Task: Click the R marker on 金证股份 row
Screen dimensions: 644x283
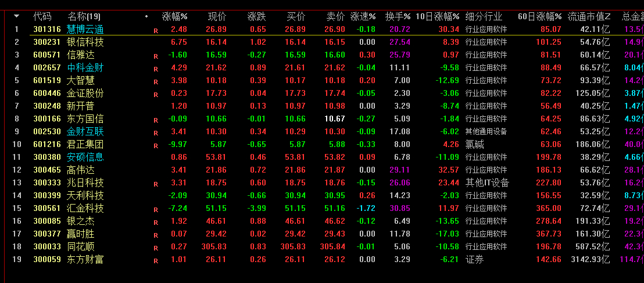Action: (156, 95)
